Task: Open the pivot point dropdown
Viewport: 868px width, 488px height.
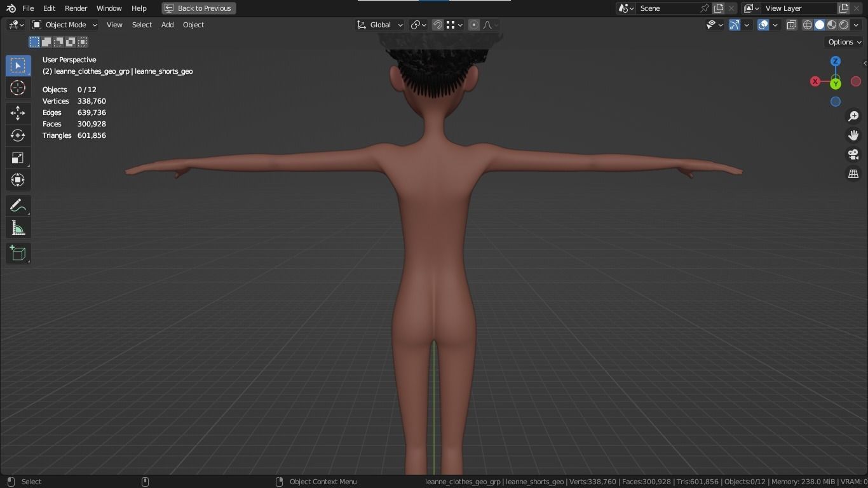Action: (x=418, y=25)
